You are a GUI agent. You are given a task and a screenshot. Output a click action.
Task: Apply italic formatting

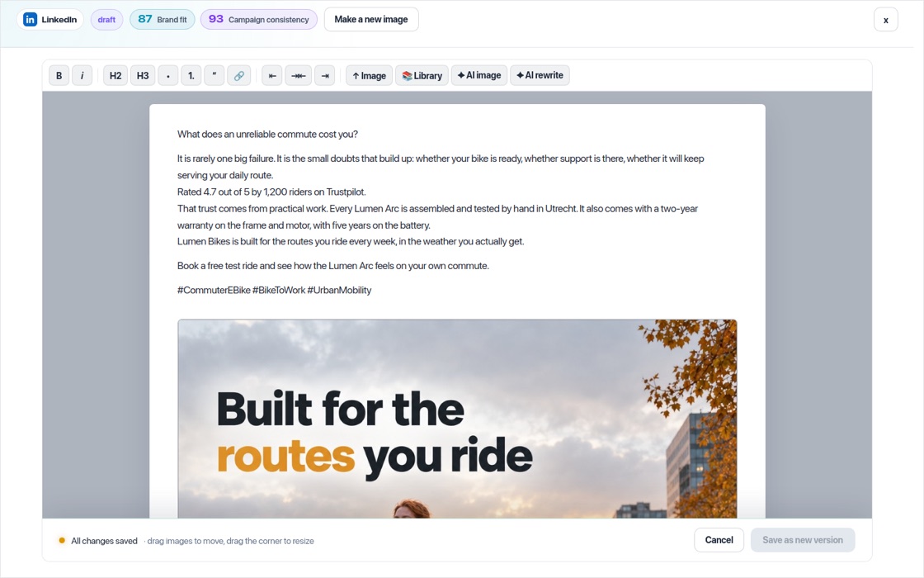click(x=82, y=75)
